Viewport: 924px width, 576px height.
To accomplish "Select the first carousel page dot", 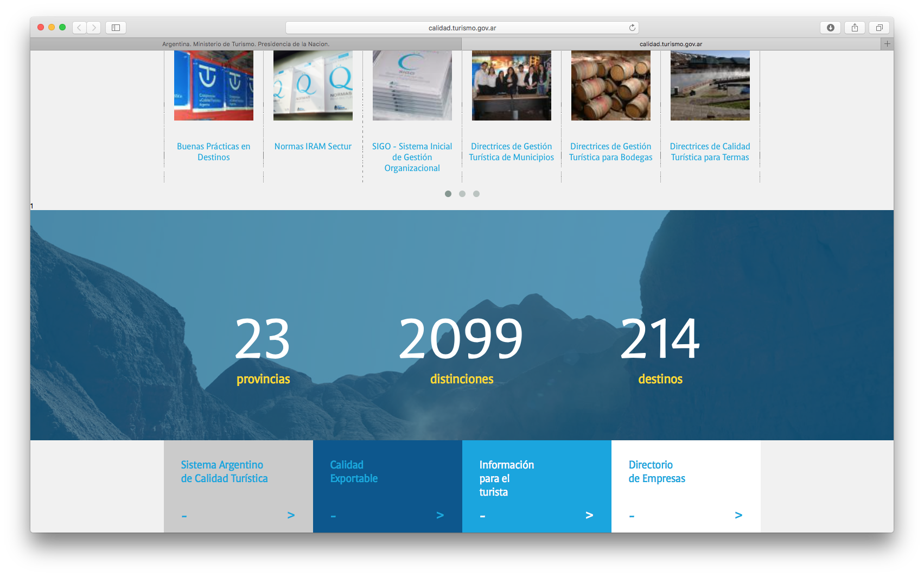I will (448, 194).
